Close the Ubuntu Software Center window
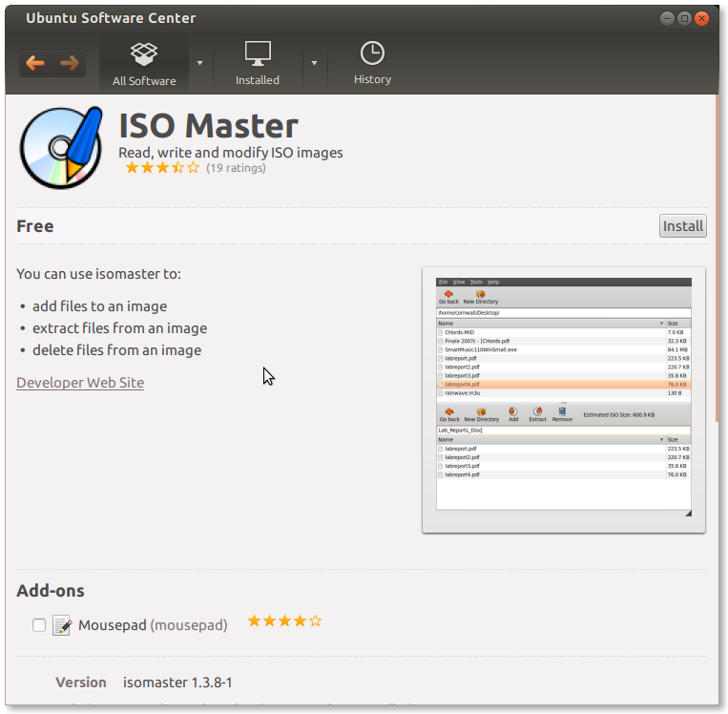 point(701,18)
